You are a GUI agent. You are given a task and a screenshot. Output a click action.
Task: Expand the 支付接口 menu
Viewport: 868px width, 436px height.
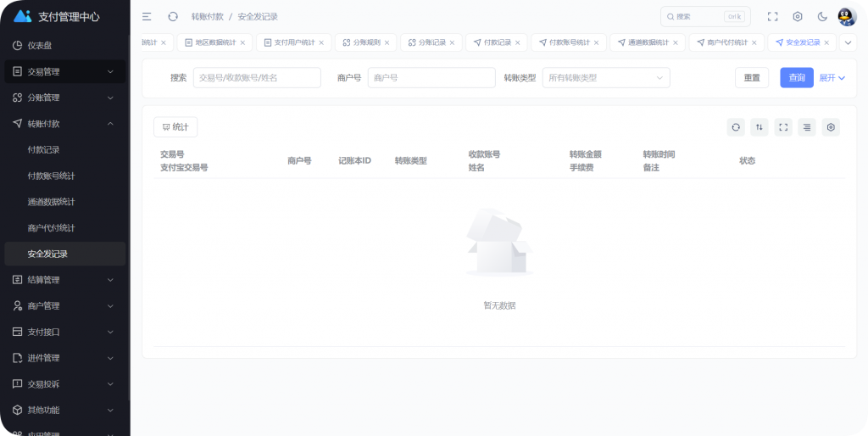pyautogui.click(x=64, y=332)
